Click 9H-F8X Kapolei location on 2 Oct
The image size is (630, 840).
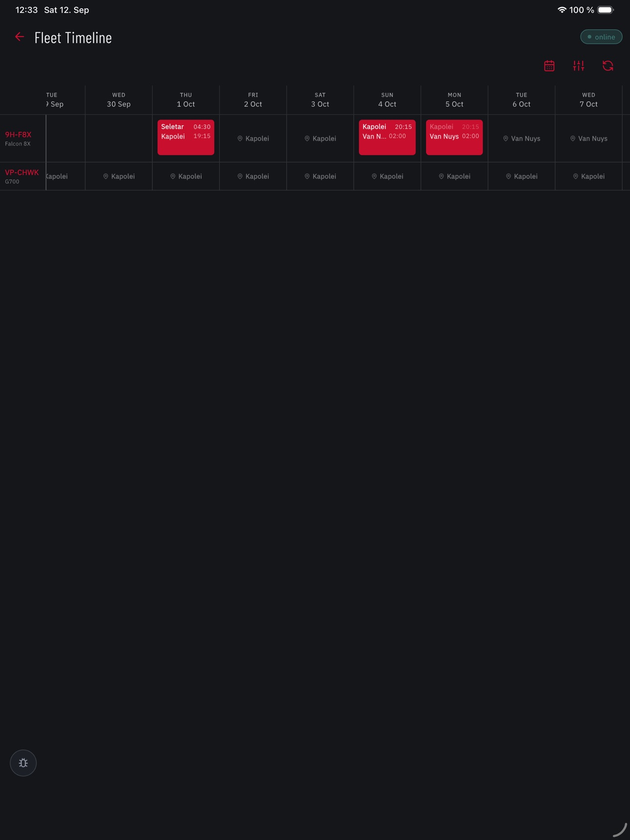click(x=253, y=139)
